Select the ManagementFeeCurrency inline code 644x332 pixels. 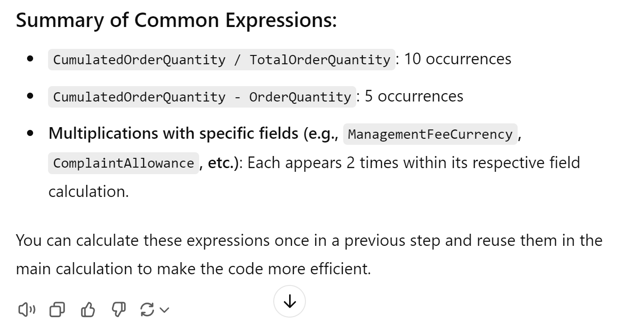tap(430, 134)
